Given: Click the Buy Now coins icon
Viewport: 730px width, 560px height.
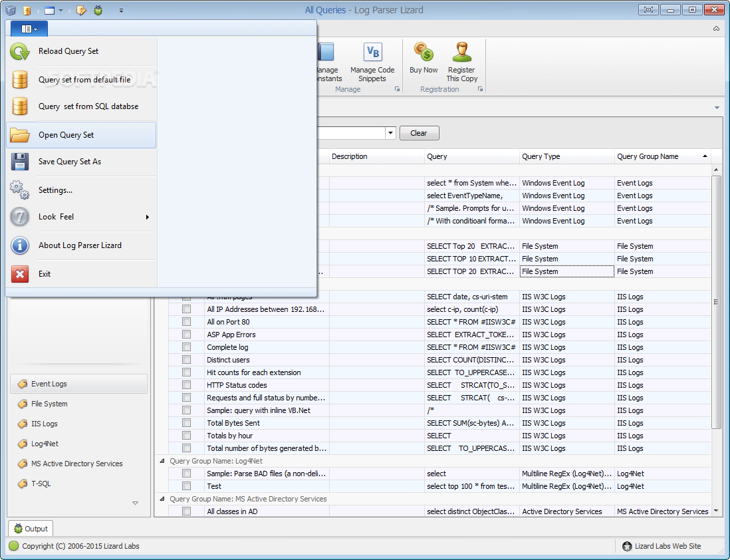Looking at the screenshot, I should (x=424, y=52).
